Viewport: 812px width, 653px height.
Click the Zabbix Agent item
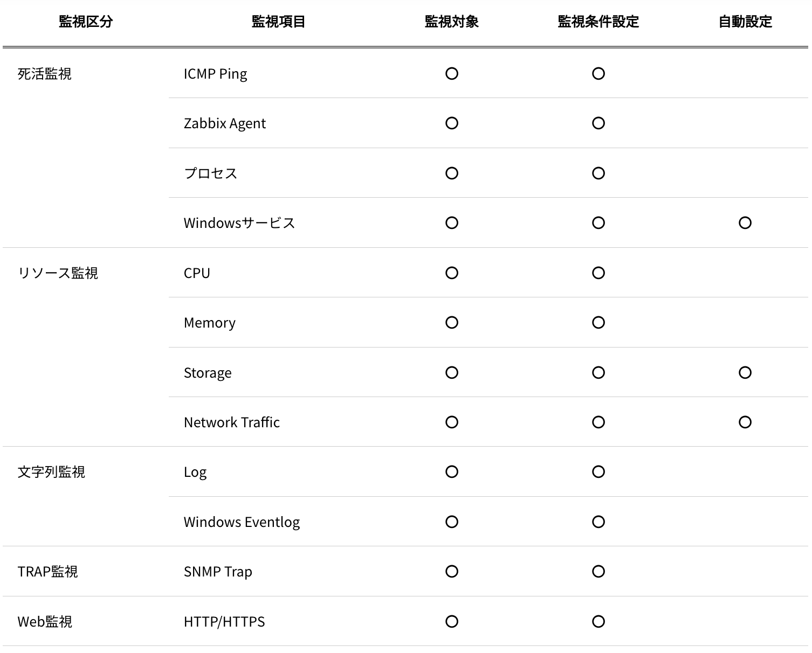click(x=225, y=123)
